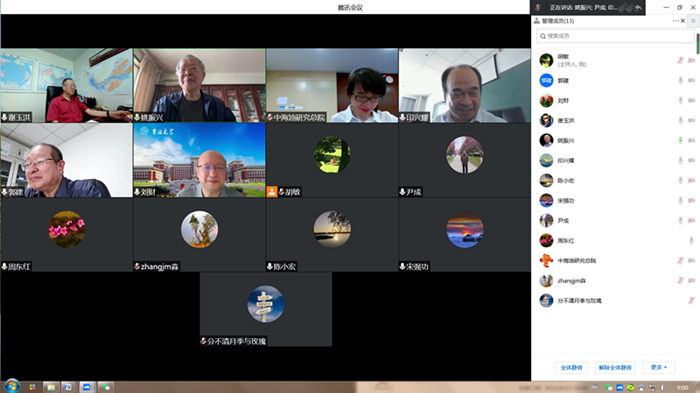Click muted microphone icon of 分不清月季与玫瑰 in list
Image resolution: width=700 pixels, height=393 pixels.
point(691,301)
